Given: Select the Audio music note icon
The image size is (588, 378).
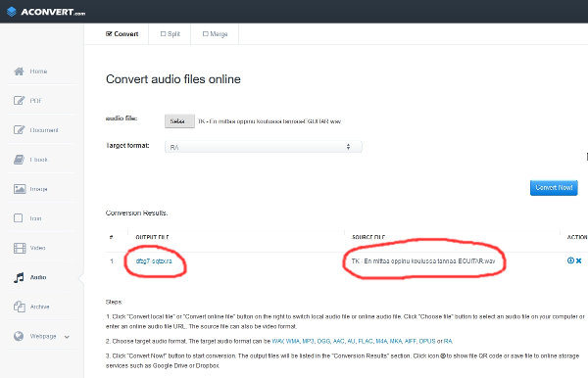Looking at the screenshot, I should [19, 277].
